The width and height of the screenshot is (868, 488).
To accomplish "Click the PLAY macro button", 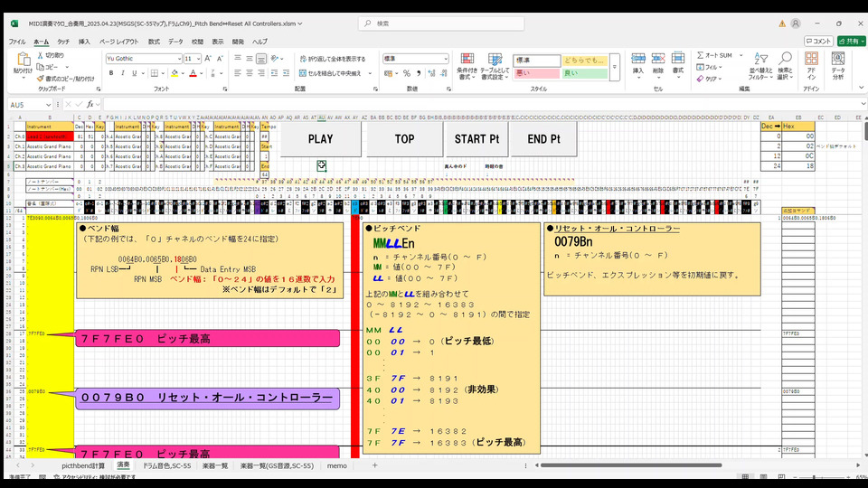I will [320, 139].
